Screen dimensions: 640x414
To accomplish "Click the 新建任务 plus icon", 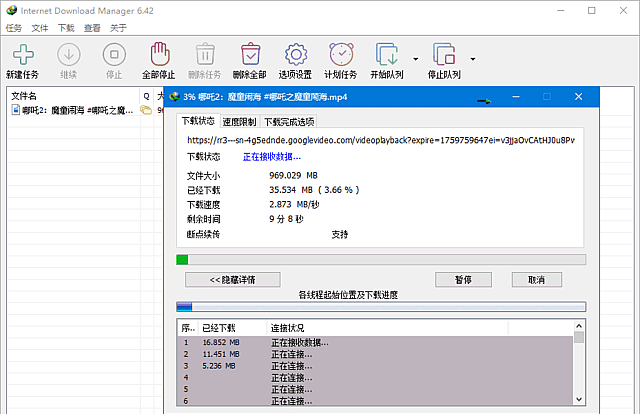I will point(23,54).
